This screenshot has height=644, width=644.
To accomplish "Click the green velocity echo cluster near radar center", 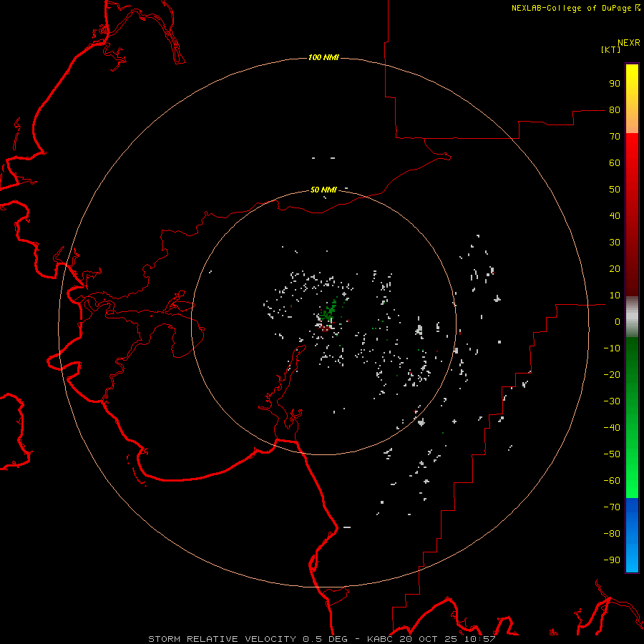I will (x=329, y=312).
